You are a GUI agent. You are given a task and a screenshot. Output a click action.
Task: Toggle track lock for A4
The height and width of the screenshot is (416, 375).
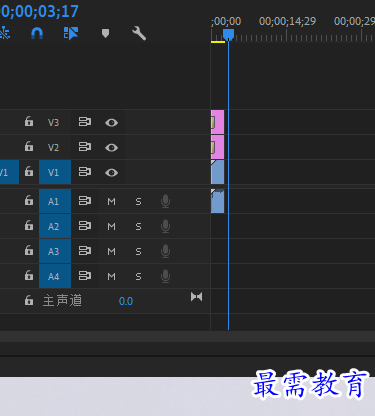coord(29,275)
